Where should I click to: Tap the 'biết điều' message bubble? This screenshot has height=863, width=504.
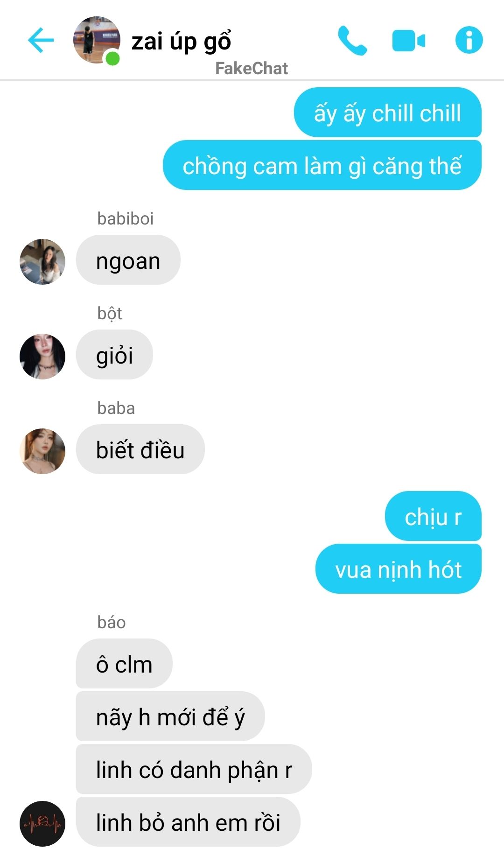140,449
